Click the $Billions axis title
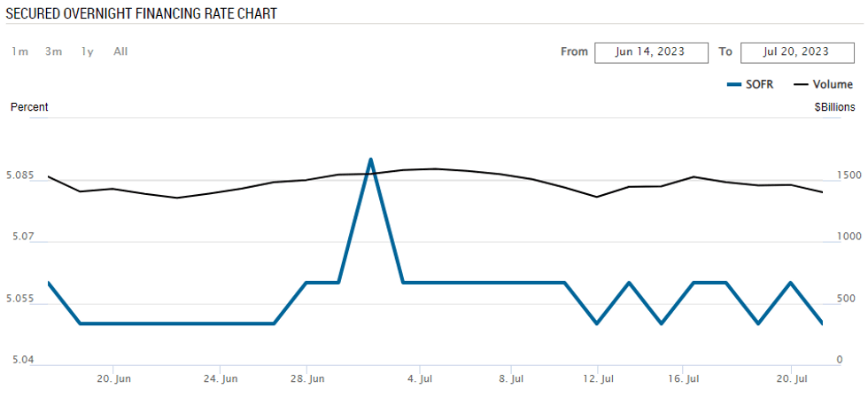 click(835, 107)
